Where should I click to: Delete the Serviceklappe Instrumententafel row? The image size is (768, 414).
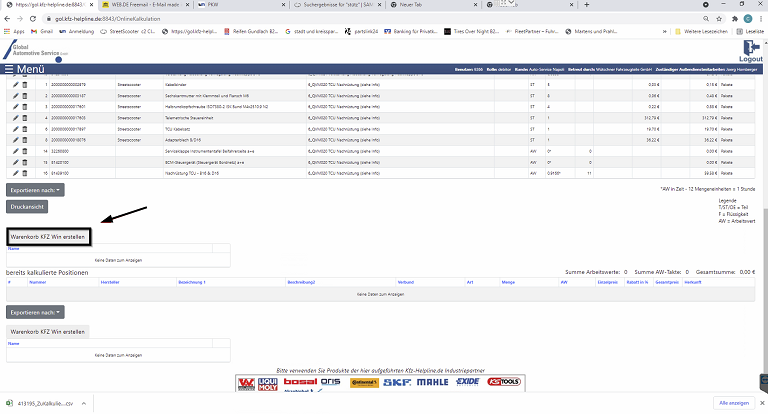coord(24,151)
